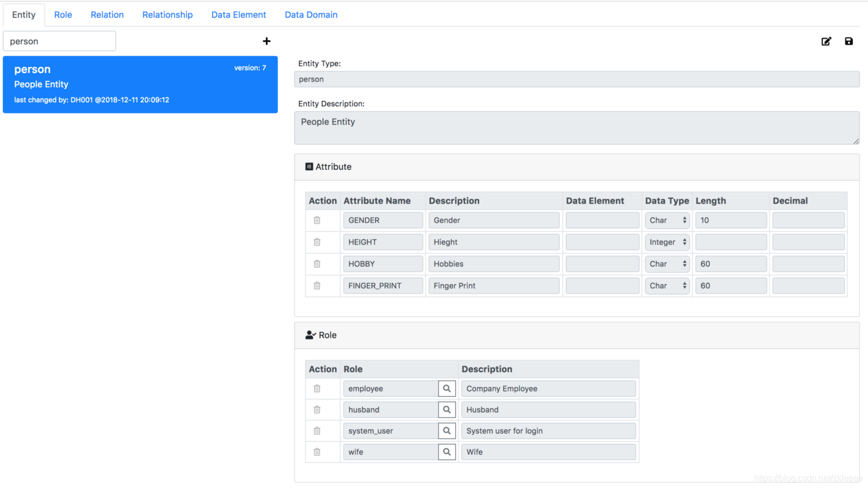868x488 pixels.
Task: Edit the Length field showing 10
Action: (x=731, y=220)
